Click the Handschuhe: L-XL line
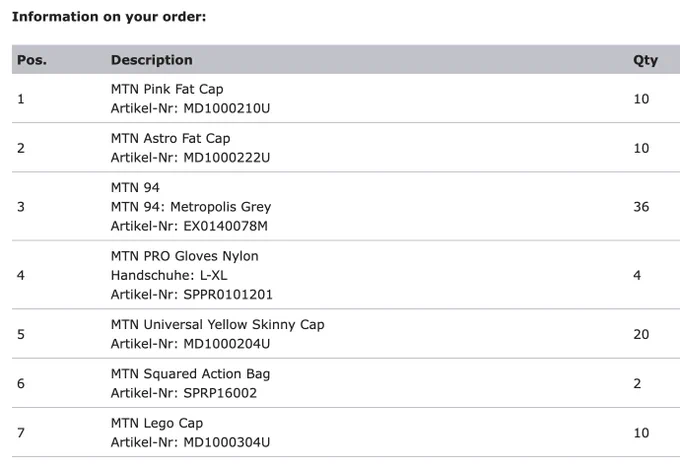This screenshot has width=680, height=467. click(169, 275)
